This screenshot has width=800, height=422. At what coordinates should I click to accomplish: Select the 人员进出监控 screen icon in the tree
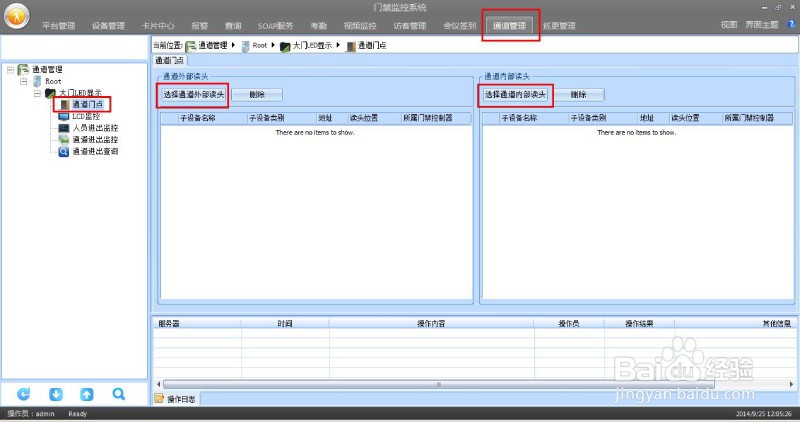coord(64,128)
